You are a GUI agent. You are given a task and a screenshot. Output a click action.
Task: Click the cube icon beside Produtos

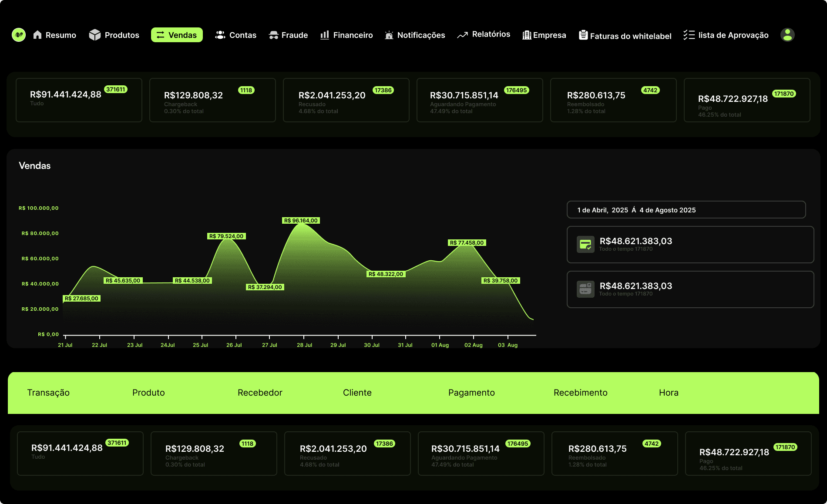click(94, 35)
